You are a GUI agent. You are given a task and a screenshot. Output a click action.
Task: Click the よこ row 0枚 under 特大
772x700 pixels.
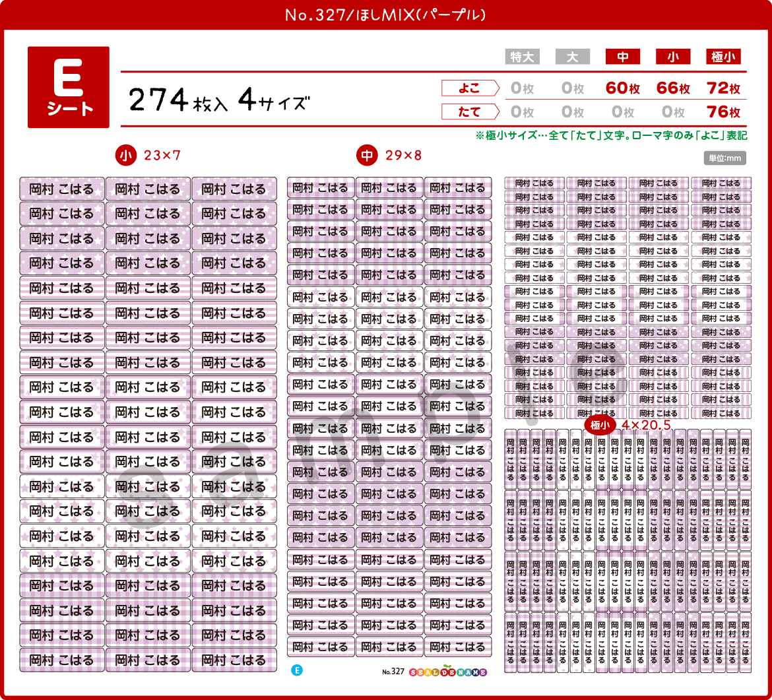click(x=523, y=88)
